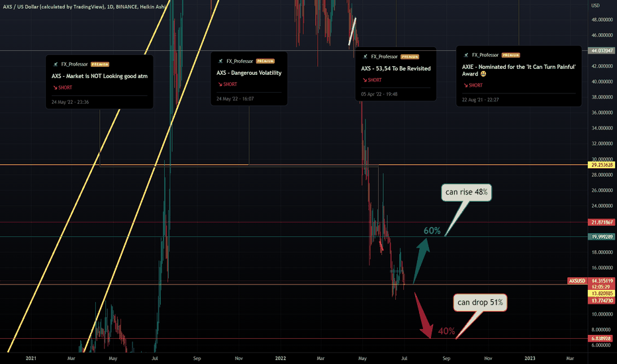Click the chart title 'AXS / US Dollar' legend
Viewport: 617px width, 364px height.
pyautogui.click(x=84, y=7)
